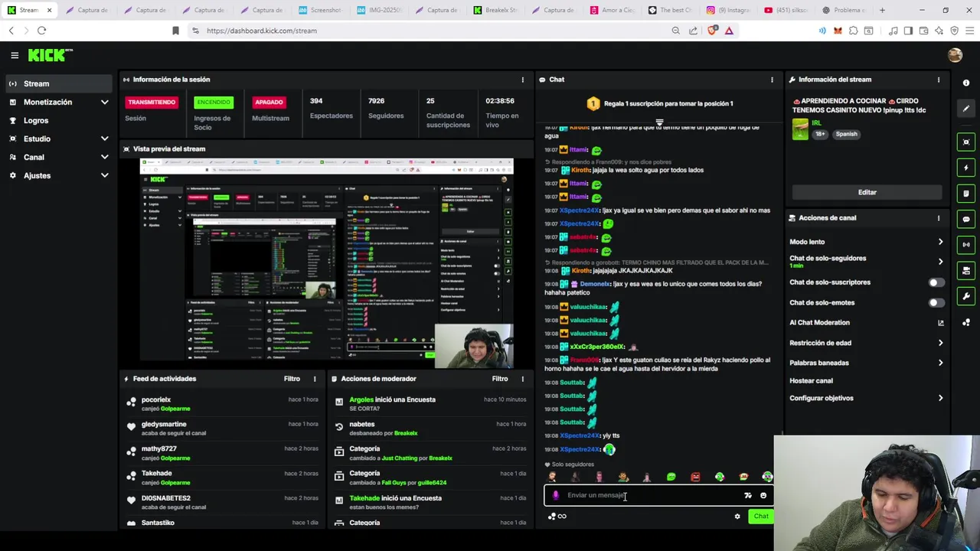Toggle the chat bubble icon in the right toolbar

(966, 219)
